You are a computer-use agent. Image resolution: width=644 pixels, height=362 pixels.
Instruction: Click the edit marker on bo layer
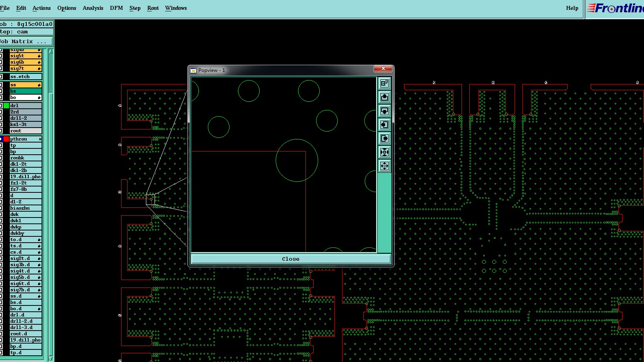[x=39, y=98]
